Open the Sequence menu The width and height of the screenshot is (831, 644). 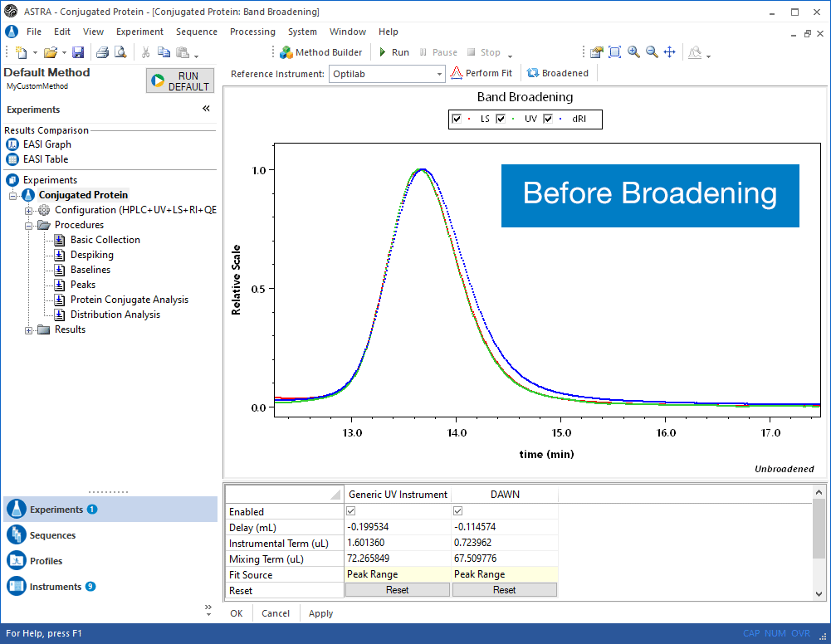tap(197, 32)
